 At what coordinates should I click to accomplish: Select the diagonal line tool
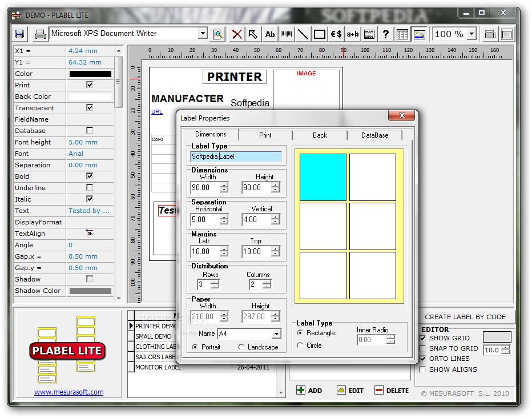303,34
